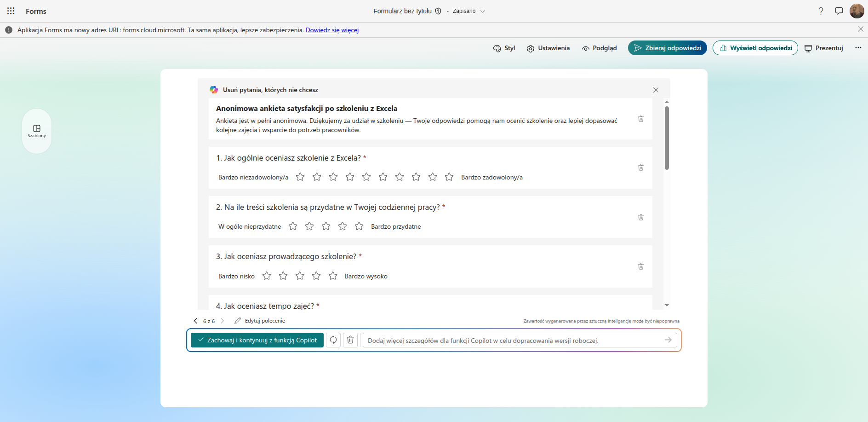Screen dimensions: 868x422
Task: Open the help question mark icon
Action: click(x=821, y=11)
